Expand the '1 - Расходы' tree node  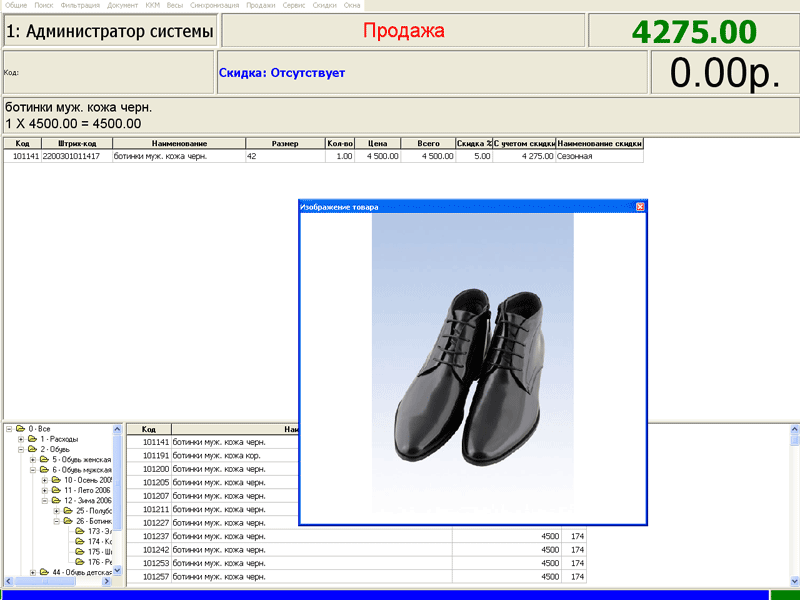(x=21, y=439)
